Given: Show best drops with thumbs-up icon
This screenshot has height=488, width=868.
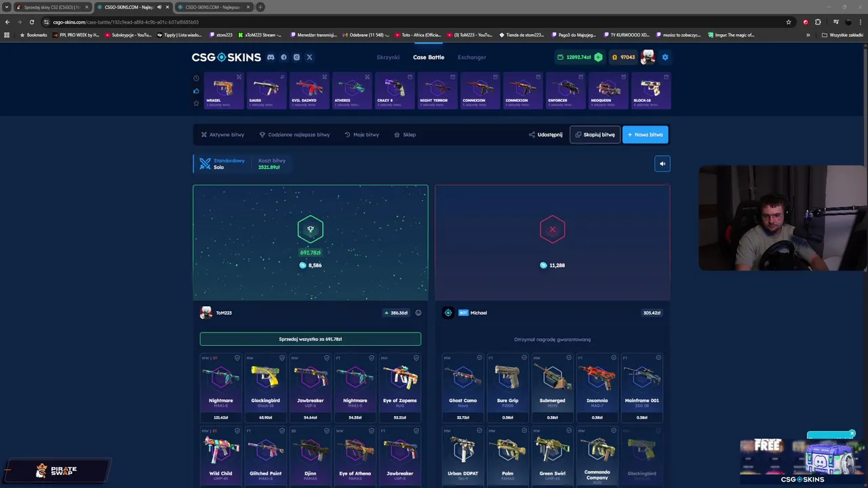Looking at the screenshot, I should 197,91.
